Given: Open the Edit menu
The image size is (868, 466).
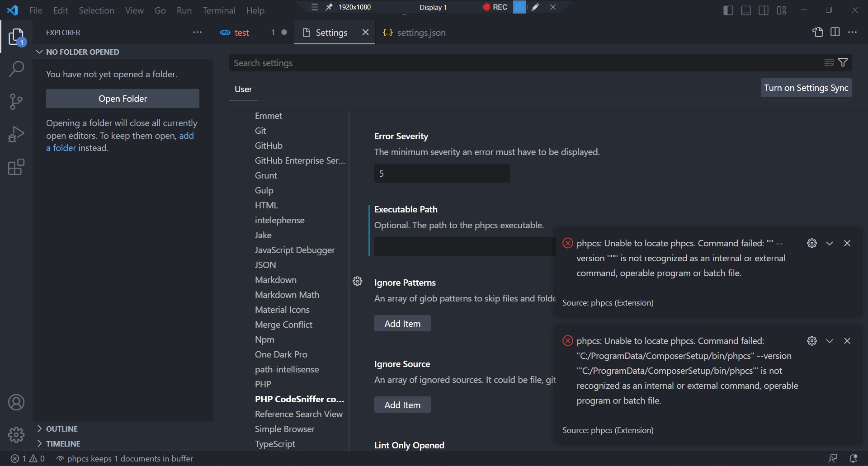Looking at the screenshot, I should pos(61,10).
